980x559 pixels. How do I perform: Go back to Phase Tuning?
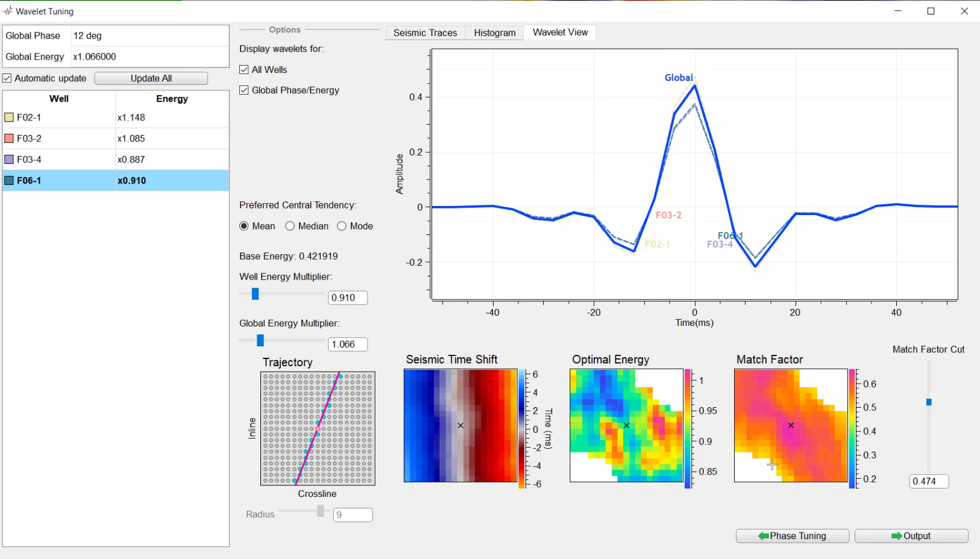(x=792, y=536)
